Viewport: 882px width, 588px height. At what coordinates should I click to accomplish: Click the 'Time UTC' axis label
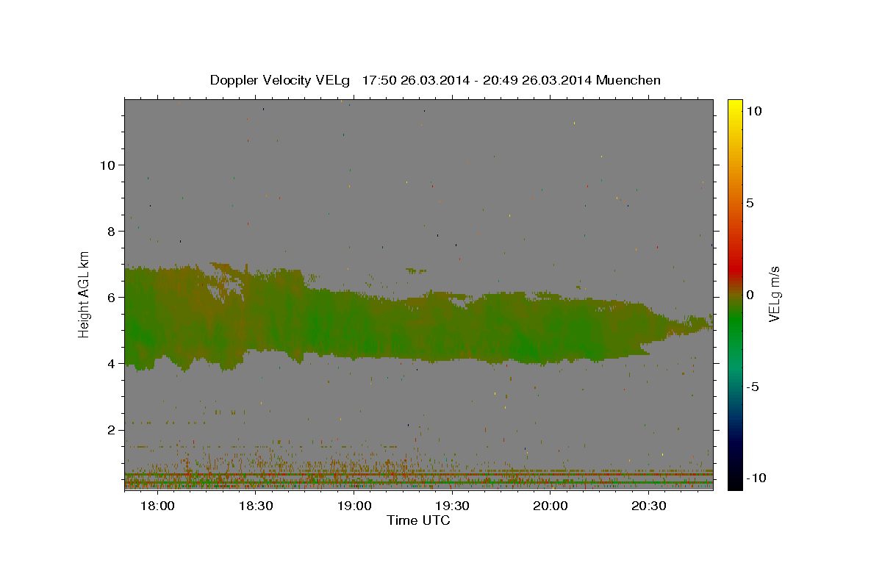[418, 520]
